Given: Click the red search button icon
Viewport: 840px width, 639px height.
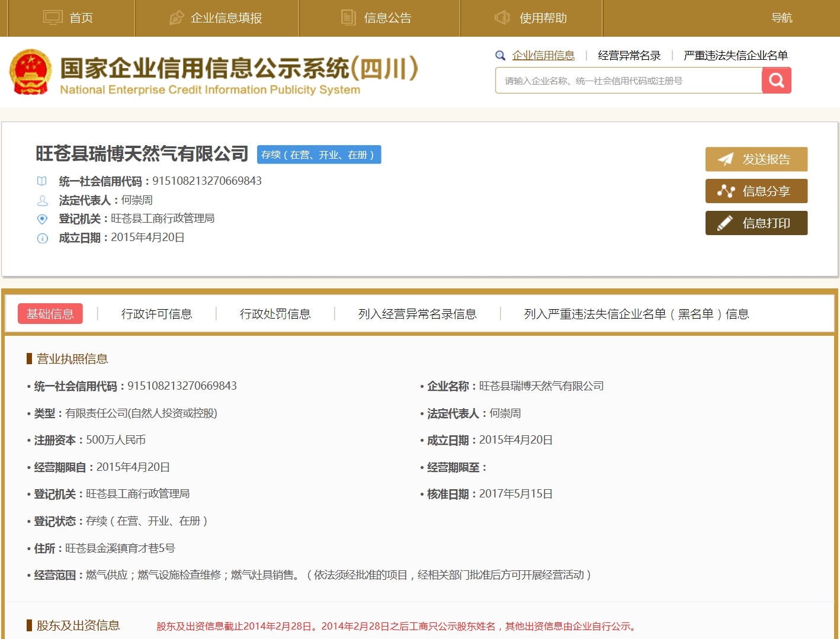Looking at the screenshot, I should click(x=777, y=80).
